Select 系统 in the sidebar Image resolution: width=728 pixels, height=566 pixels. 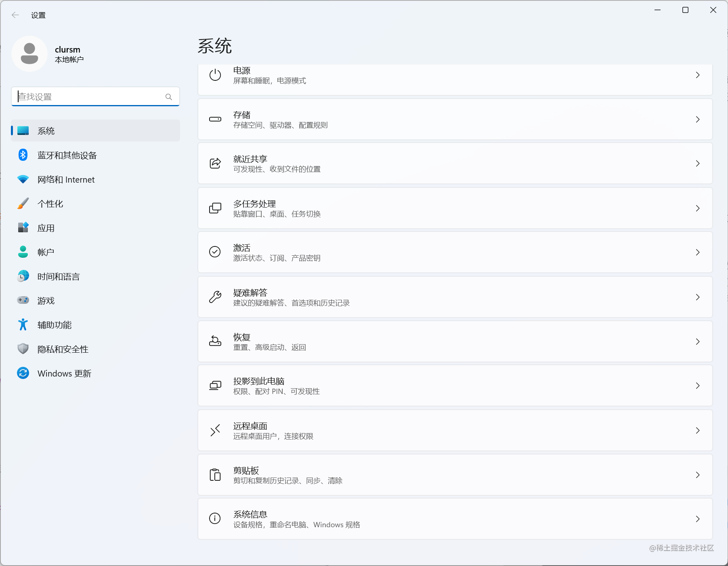click(95, 130)
